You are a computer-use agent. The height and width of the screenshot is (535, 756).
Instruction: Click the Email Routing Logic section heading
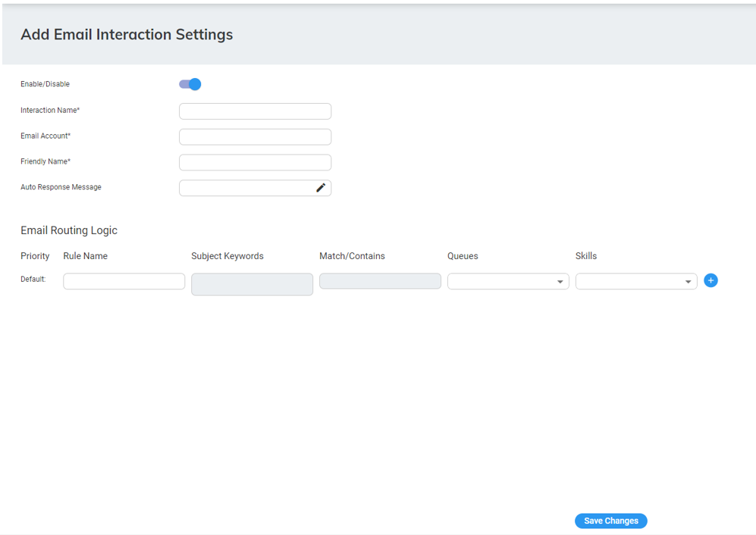(69, 230)
